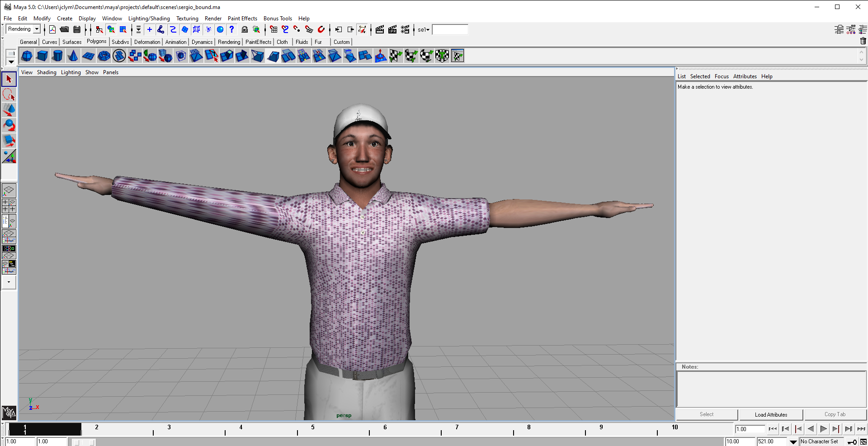Viewport: 868px width, 446px height.
Task: Open the Rendering menu set dropdown
Action: 23,29
